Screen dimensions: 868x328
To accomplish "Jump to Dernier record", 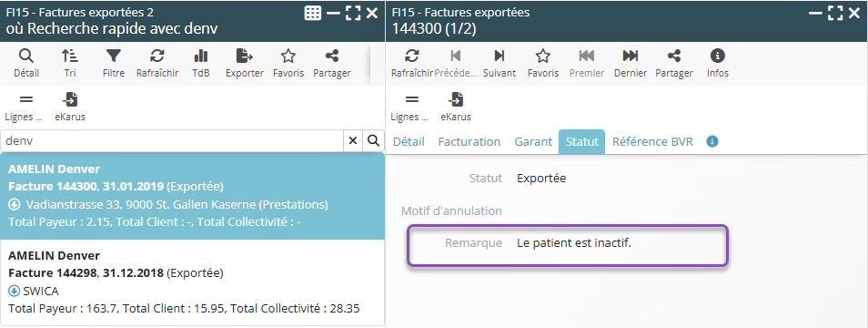I will click(631, 63).
